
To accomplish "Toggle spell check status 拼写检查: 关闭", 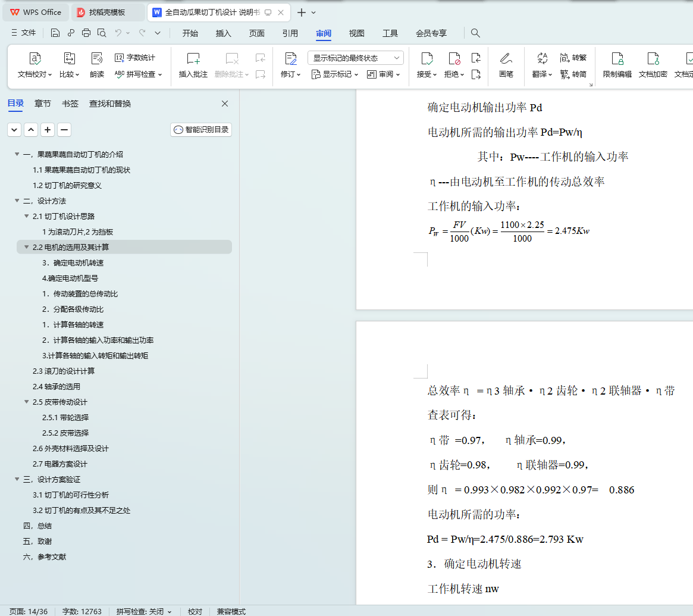I will point(143,611).
